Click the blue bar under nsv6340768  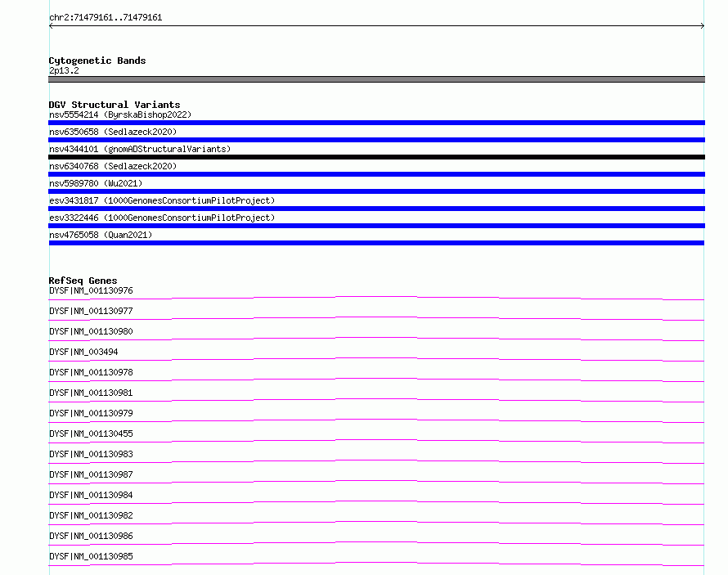click(376, 174)
